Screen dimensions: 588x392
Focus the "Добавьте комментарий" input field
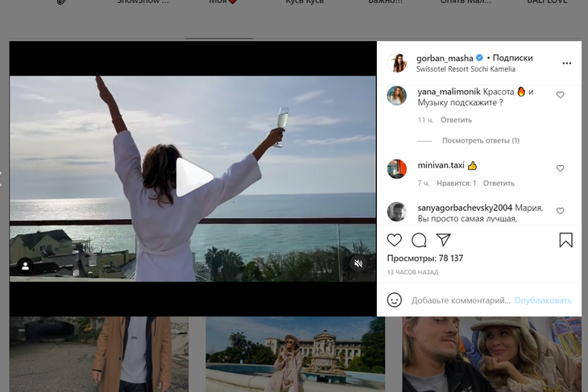460,300
